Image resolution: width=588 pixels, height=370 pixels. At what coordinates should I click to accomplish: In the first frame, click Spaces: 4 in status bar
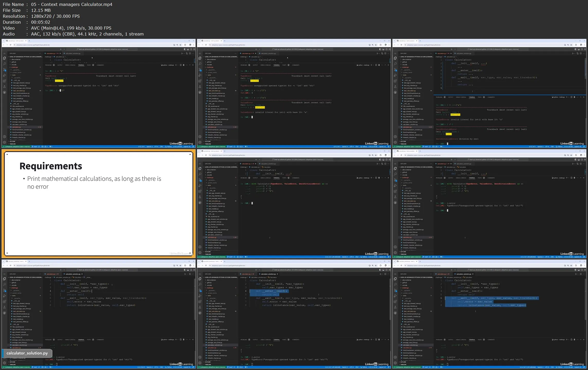click(x=149, y=147)
